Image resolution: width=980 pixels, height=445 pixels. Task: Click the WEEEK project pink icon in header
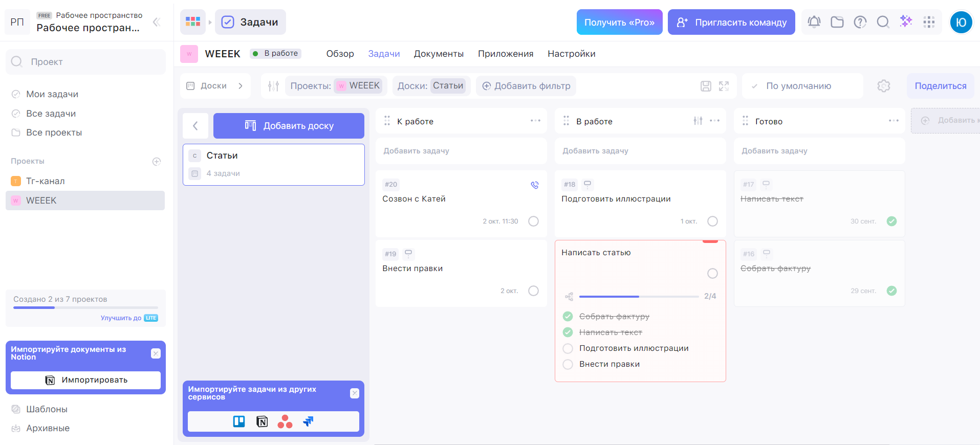189,54
